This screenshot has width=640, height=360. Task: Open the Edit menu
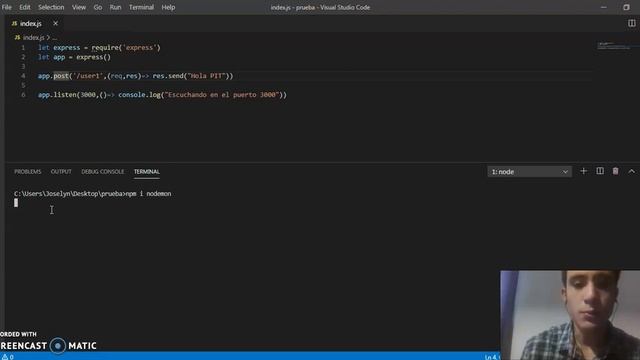coord(24,7)
